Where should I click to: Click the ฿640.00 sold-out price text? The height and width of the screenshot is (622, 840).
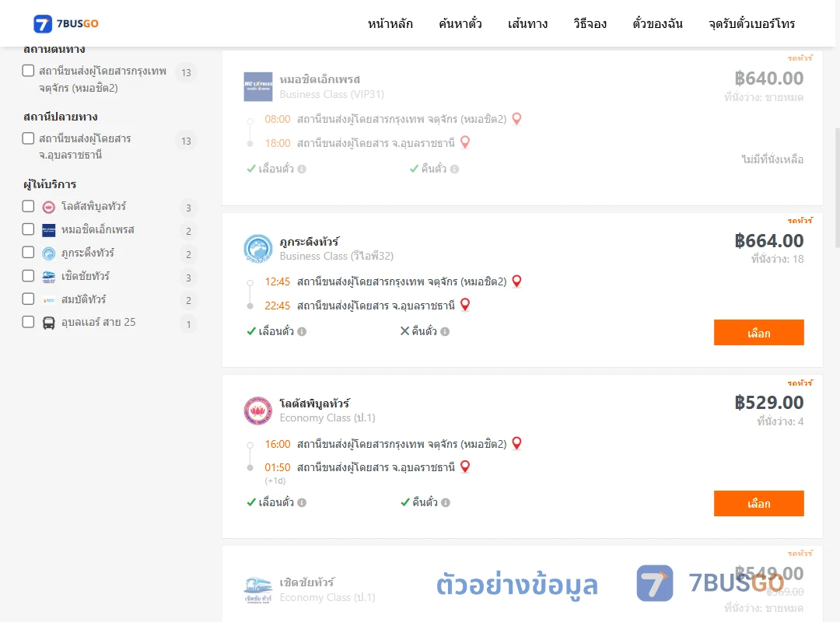[x=768, y=79]
